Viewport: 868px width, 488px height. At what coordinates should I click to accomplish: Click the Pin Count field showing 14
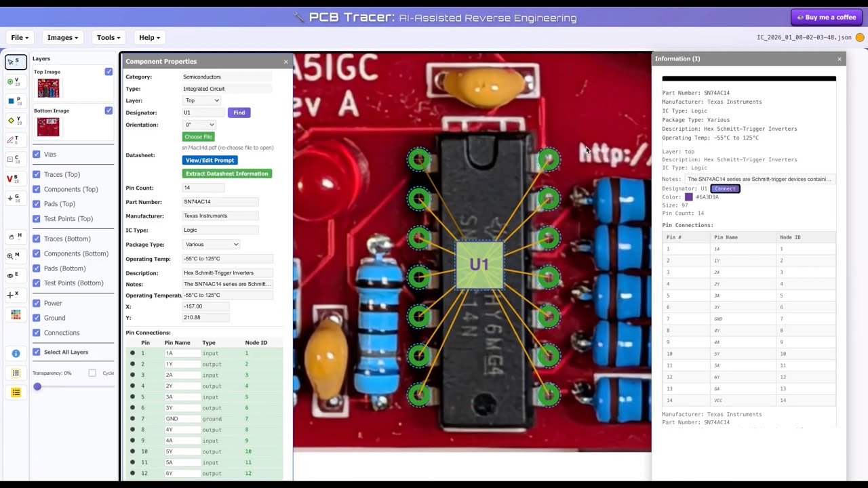pos(203,188)
